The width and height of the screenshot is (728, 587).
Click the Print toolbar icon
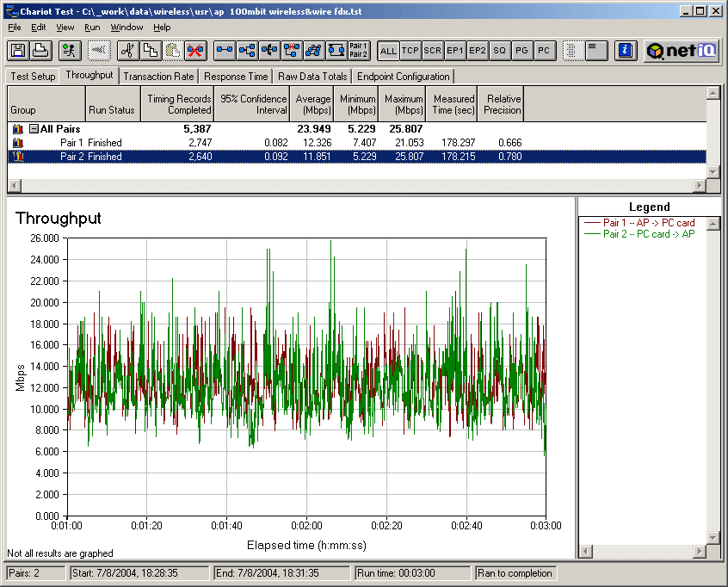tap(40, 51)
